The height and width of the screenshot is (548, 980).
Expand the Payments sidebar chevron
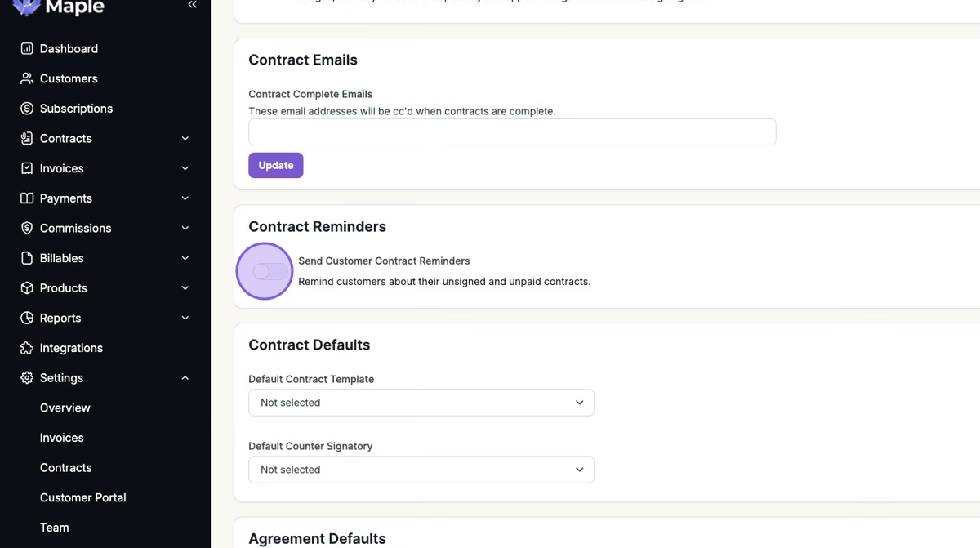pos(185,198)
